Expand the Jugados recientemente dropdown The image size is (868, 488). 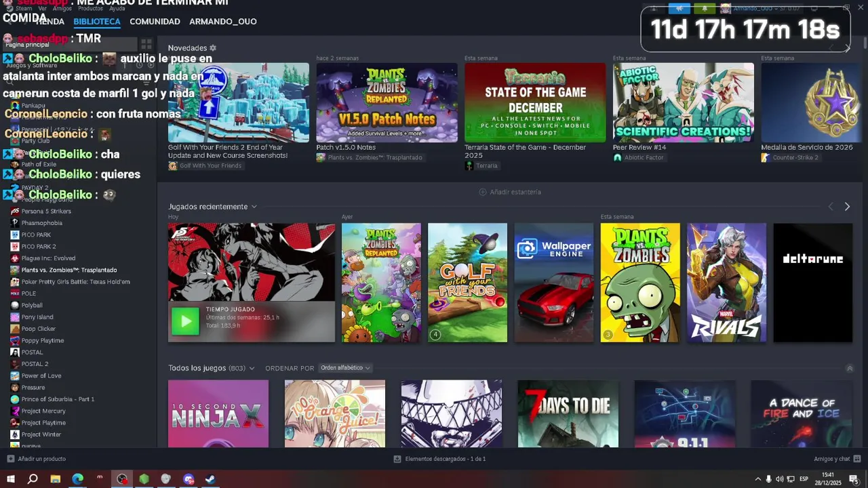254,207
